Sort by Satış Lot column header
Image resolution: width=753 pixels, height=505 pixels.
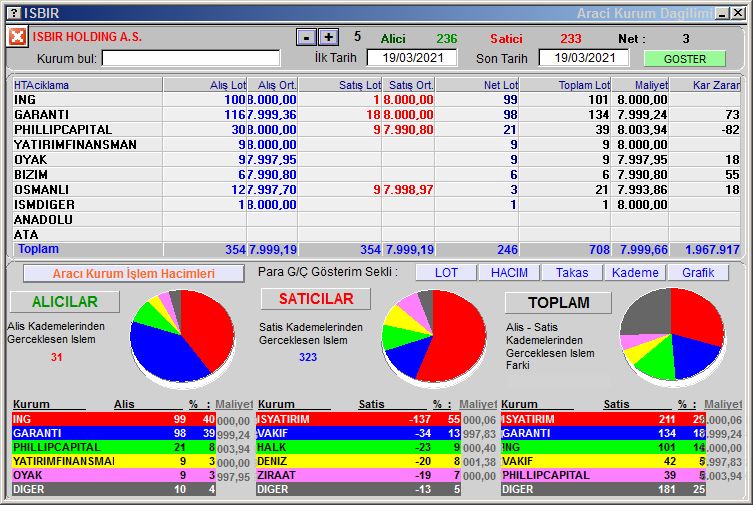pos(340,85)
